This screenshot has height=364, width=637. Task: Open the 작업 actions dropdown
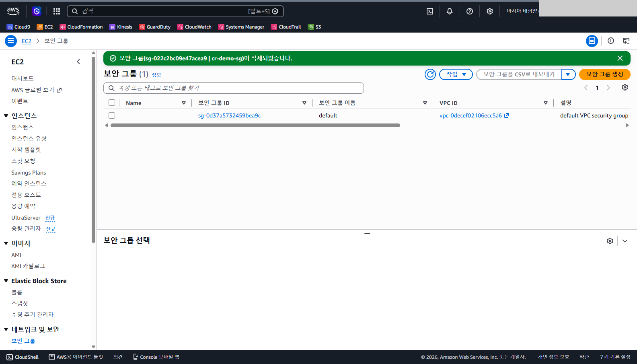point(456,74)
